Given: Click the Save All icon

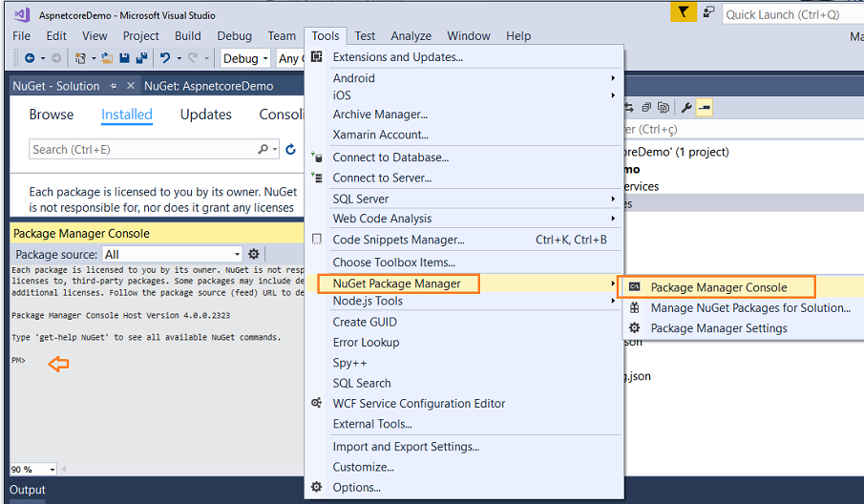Looking at the screenshot, I should (141, 58).
